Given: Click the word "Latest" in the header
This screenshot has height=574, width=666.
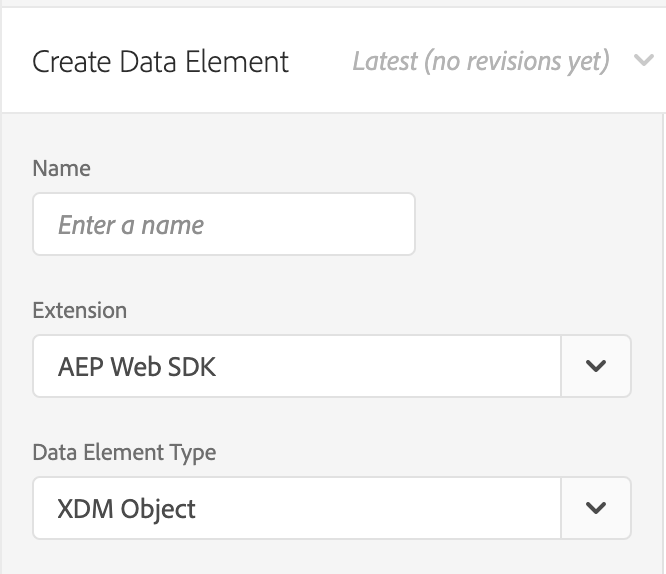Looking at the screenshot, I should point(385,62).
